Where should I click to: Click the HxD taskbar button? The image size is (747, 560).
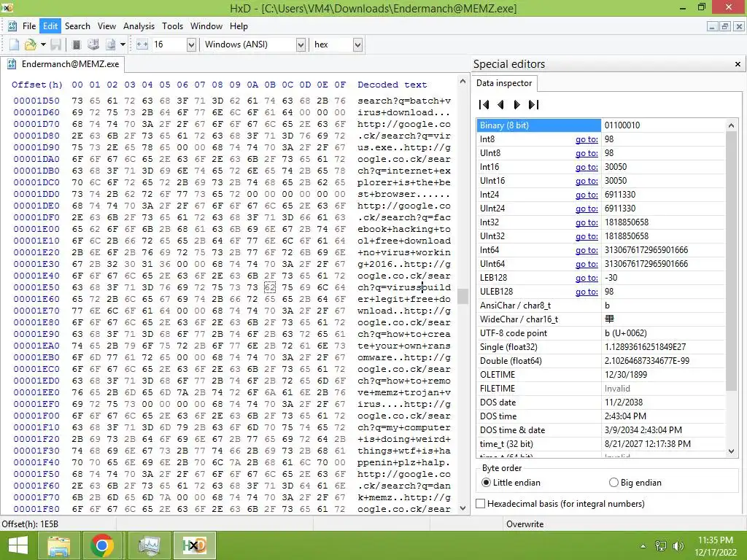[x=194, y=545]
